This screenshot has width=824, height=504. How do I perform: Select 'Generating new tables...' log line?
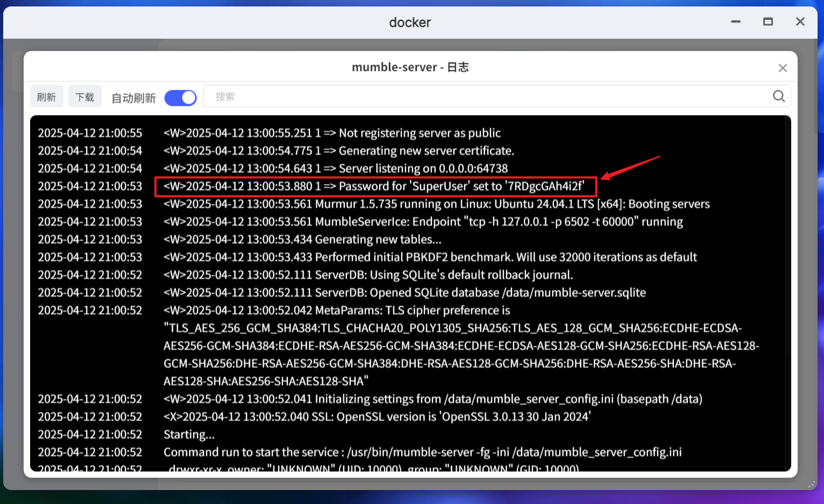coord(303,239)
